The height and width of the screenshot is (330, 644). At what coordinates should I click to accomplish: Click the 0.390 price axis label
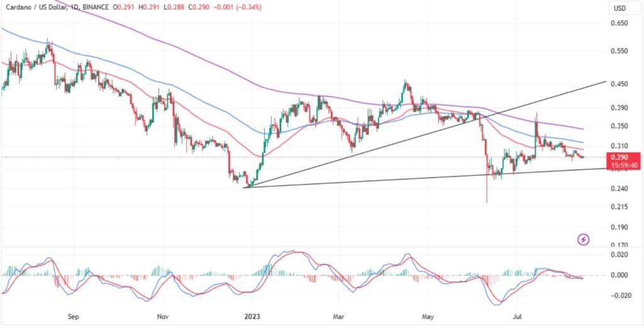[621, 108]
